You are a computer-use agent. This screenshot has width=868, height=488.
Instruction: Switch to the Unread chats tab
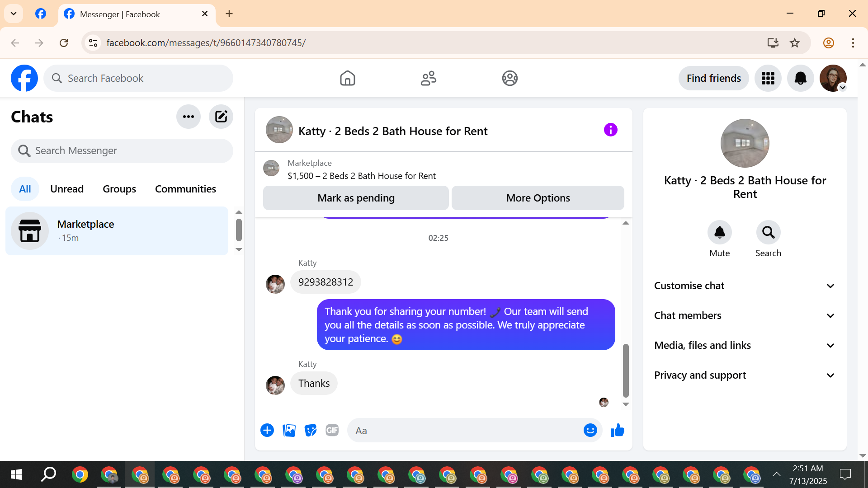67,189
